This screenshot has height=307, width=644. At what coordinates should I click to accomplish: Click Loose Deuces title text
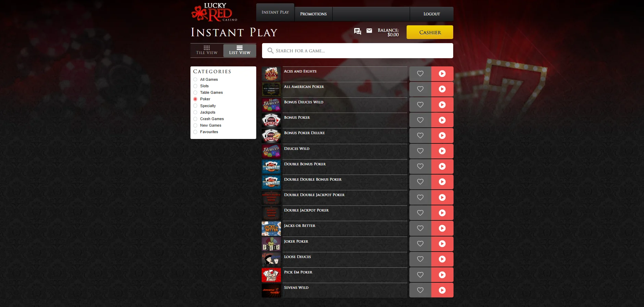click(x=297, y=257)
